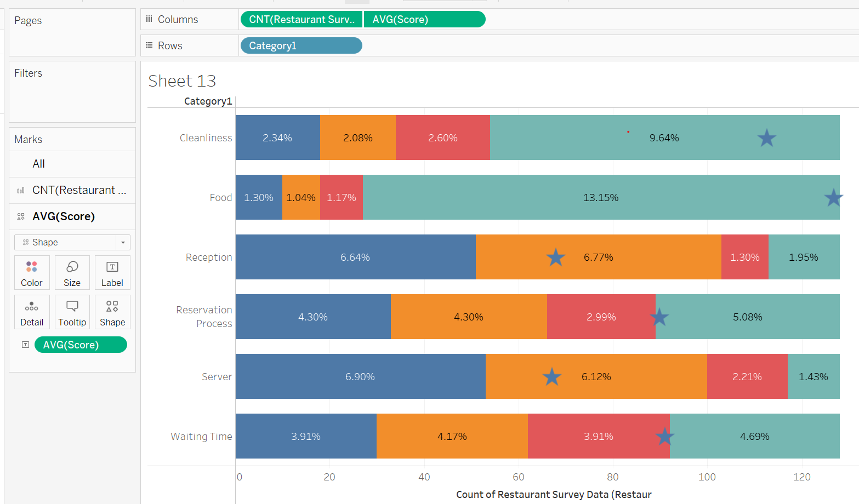Open the AVG(Score) pill on the Columns shelf

click(424, 19)
